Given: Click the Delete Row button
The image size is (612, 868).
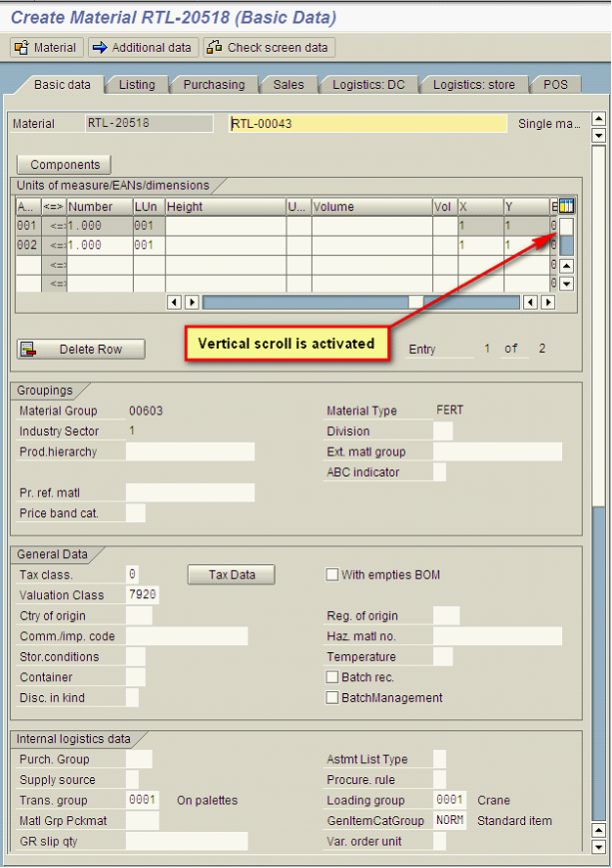Looking at the screenshot, I should pyautogui.click(x=81, y=349).
